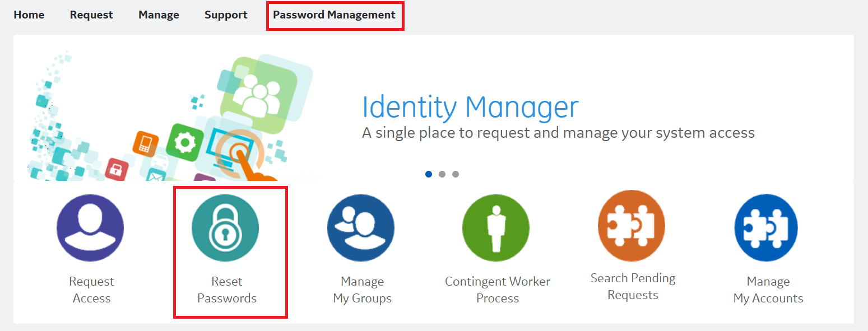
Task: Click the Request Access text label
Action: point(91,290)
